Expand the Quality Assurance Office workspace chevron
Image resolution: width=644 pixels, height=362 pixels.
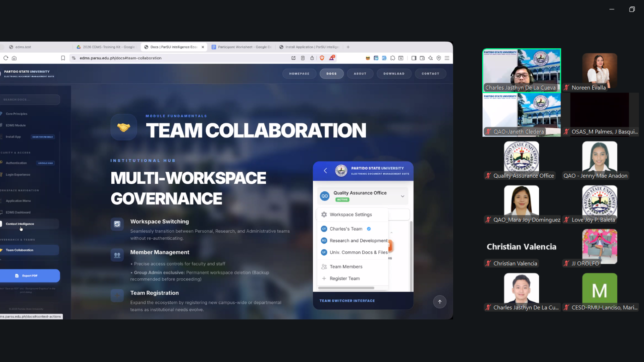coord(402,196)
